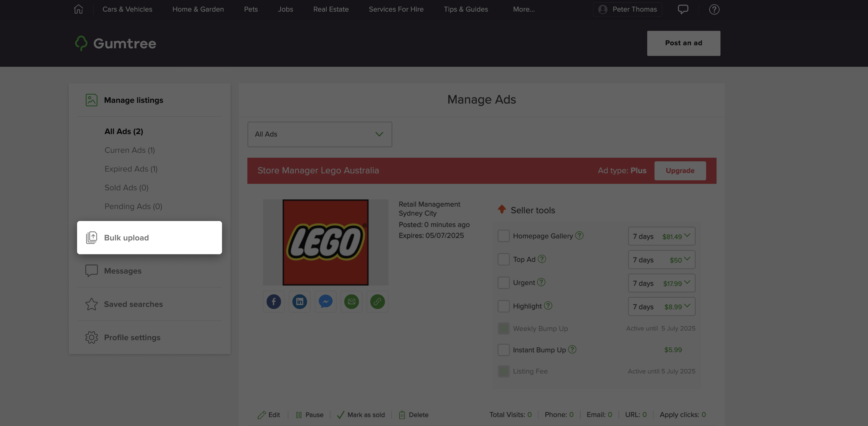
Task: Select All Ads (2) in sidebar
Action: (124, 131)
